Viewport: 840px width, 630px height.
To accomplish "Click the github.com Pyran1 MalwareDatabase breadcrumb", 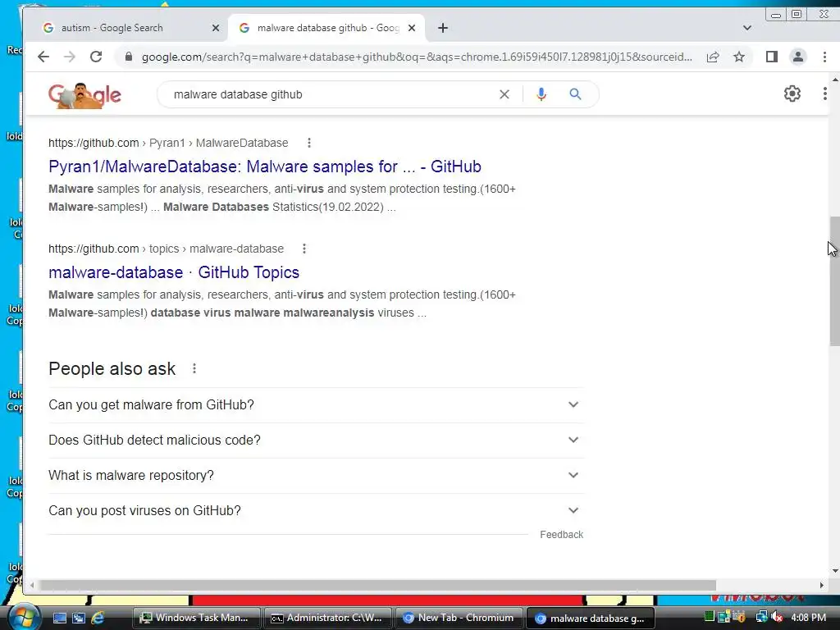I will pos(168,143).
